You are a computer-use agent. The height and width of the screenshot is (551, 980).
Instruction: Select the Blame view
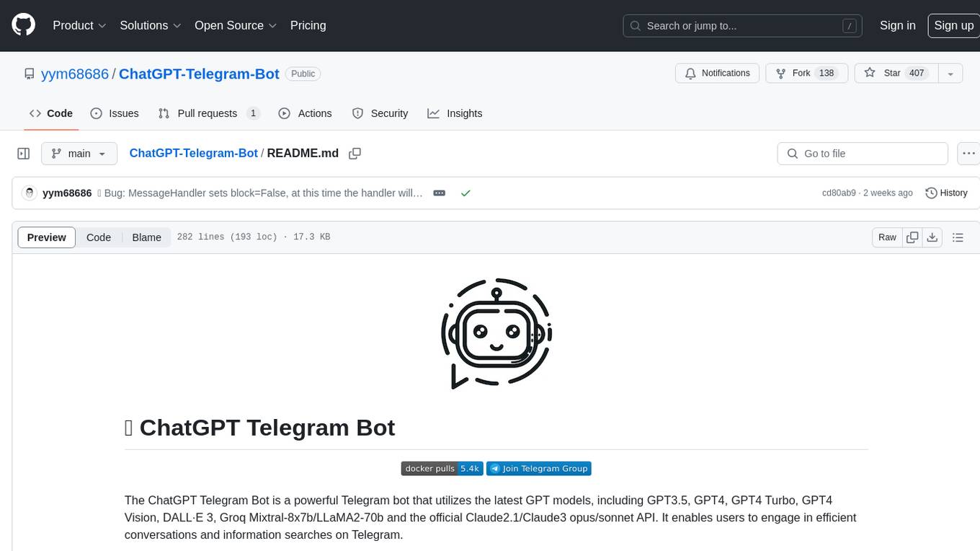[x=146, y=237]
